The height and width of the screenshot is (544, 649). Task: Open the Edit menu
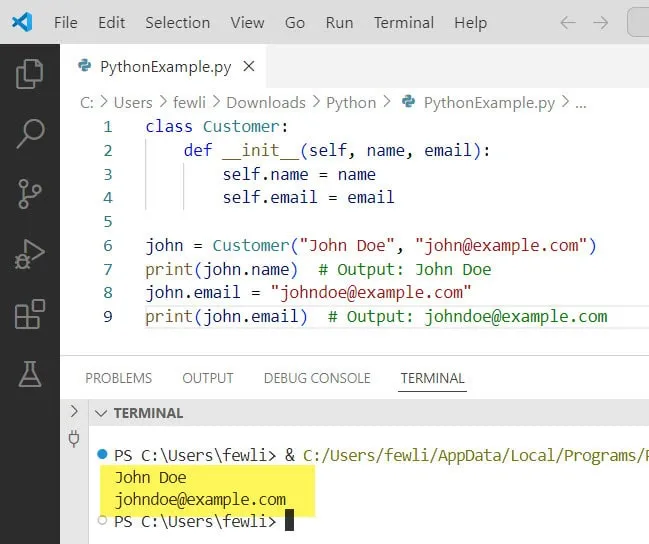click(x=111, y=22)
